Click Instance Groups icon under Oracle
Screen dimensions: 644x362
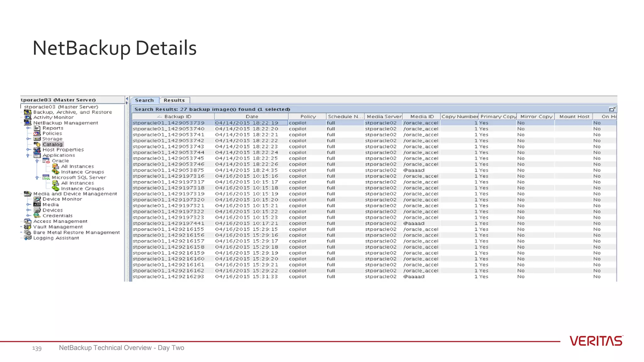[55, 172]
